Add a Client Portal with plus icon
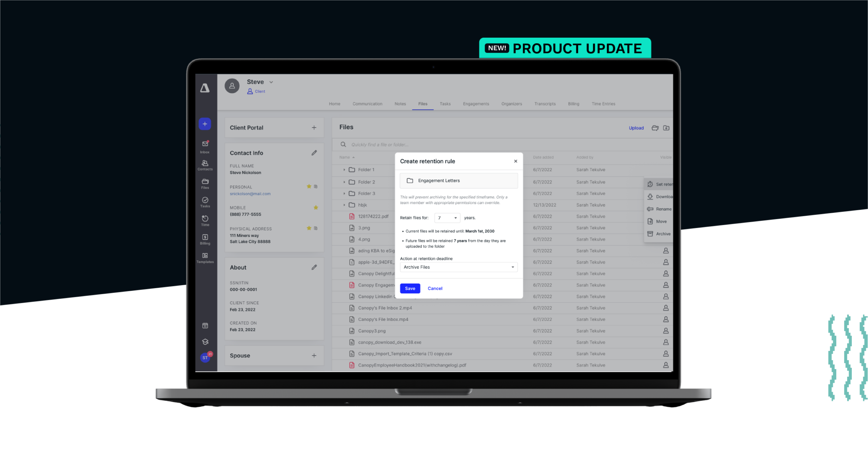The image size is (868, 456). tap(314, 128)
